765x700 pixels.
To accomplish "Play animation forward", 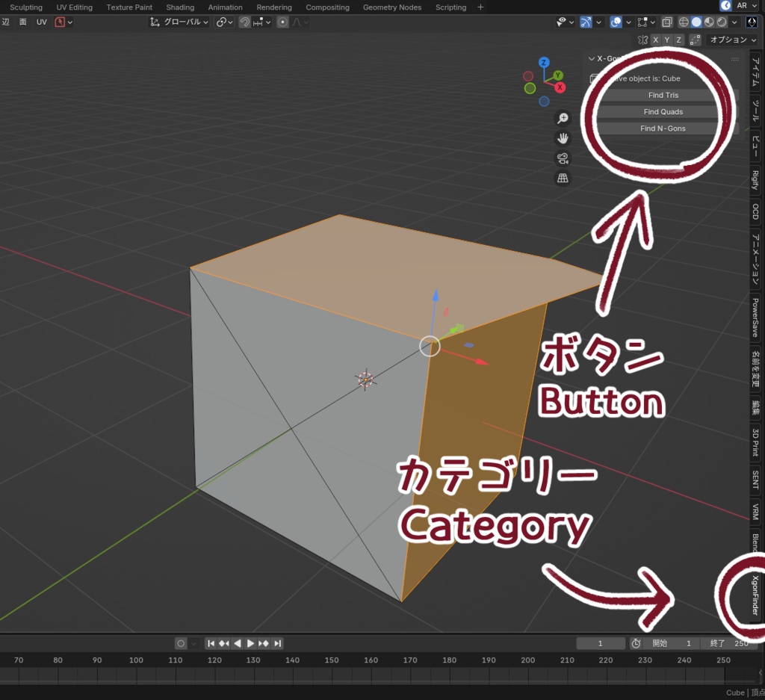I will coord(250,643).
